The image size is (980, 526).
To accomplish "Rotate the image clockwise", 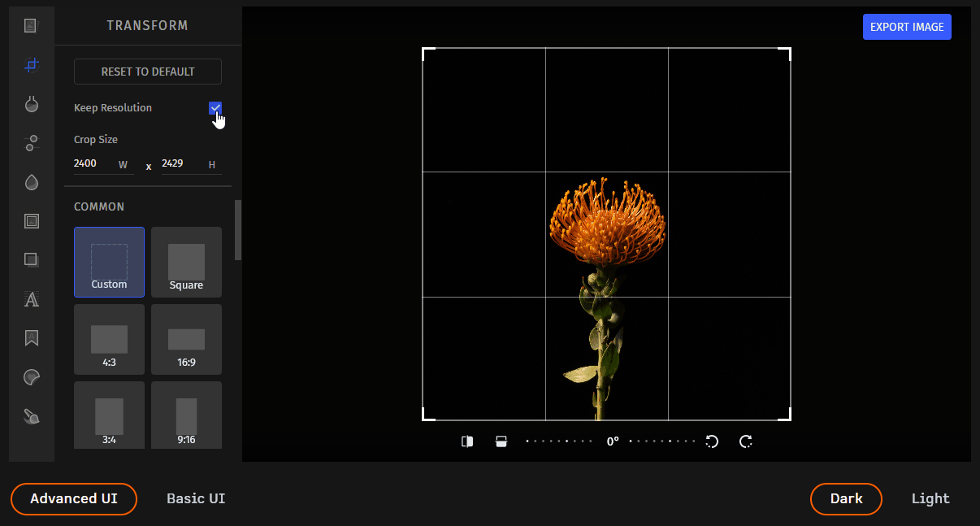I will click(746, 441).
